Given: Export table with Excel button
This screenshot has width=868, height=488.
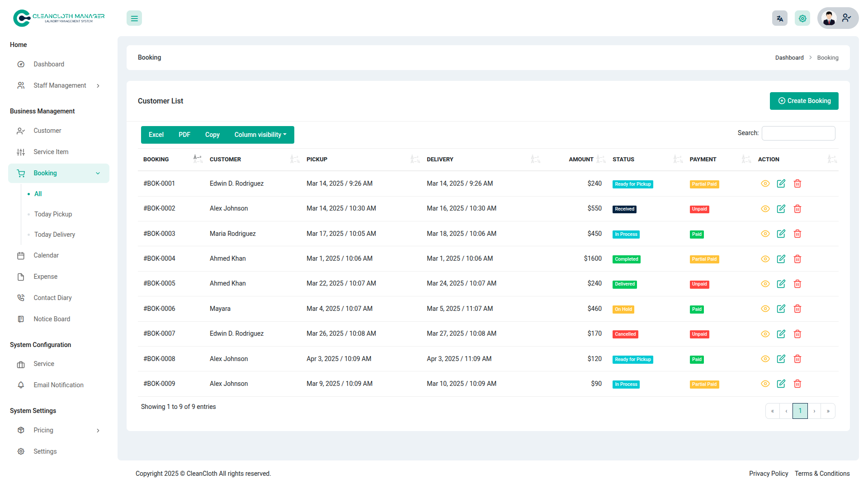Looking at the screenshot, I should [156, 135].
